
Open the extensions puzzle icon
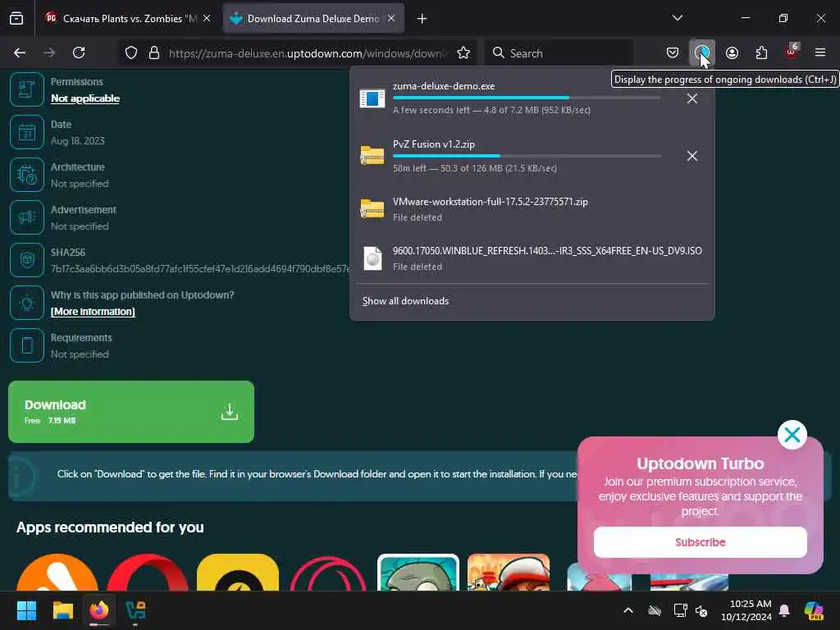coord(761,52)
